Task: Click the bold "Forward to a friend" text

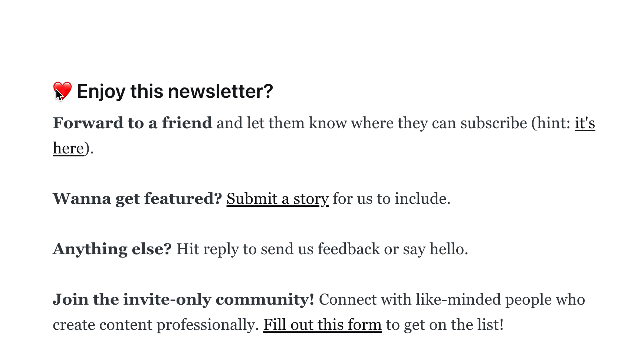Action: click(x=132, y=123)
